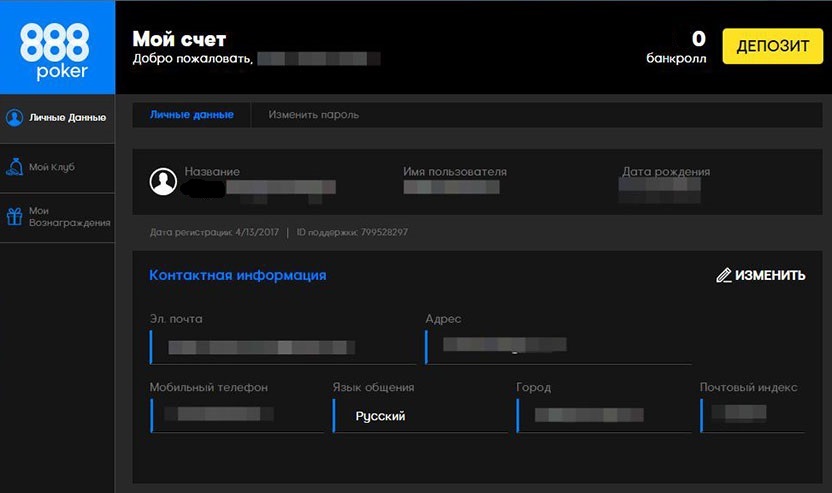Click the pencil edit icon beside ИЗМЕНИТЬ
Screen dimensions: 832x493
pos(724,275)
